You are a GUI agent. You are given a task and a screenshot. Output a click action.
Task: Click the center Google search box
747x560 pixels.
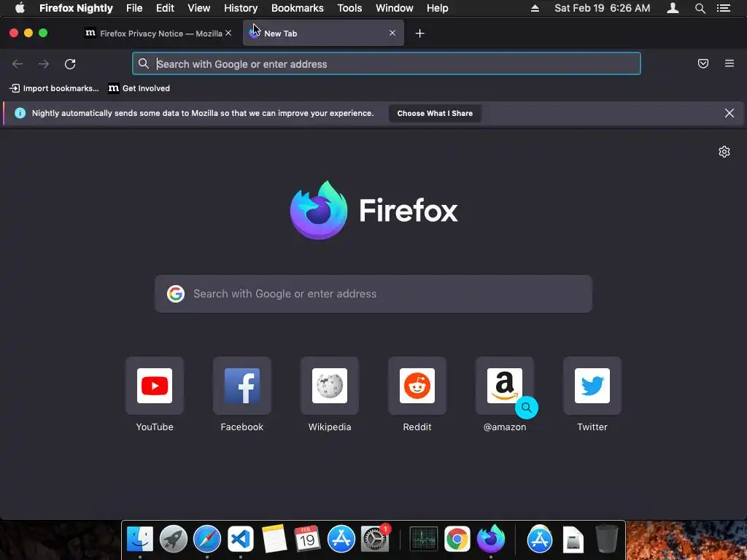373,294
